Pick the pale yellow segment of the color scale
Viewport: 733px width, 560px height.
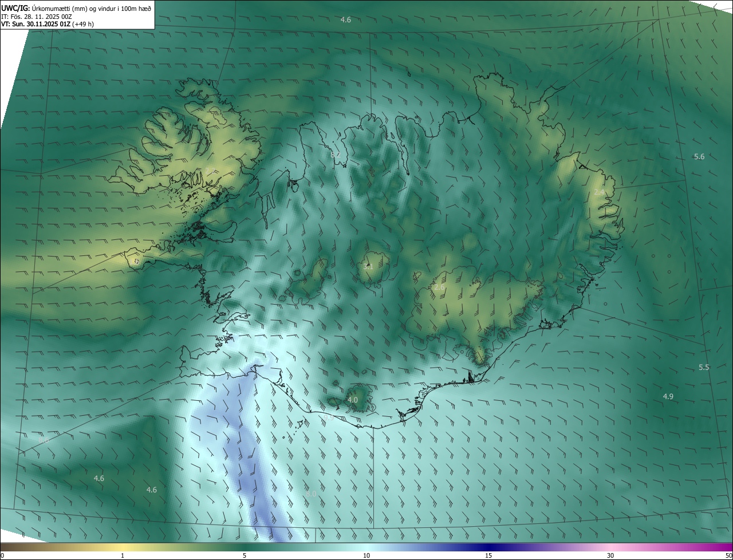click(123, 547)
